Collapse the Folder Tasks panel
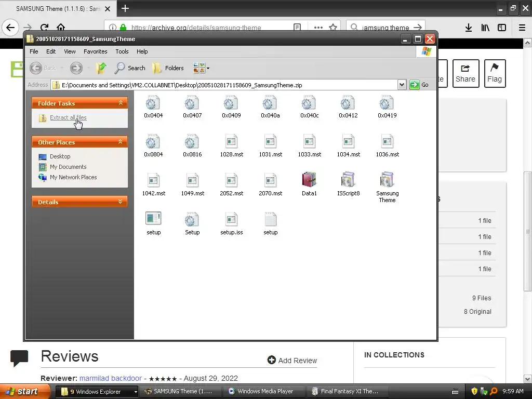The width and height of the screenshot is (532, 399). [121, 103]
